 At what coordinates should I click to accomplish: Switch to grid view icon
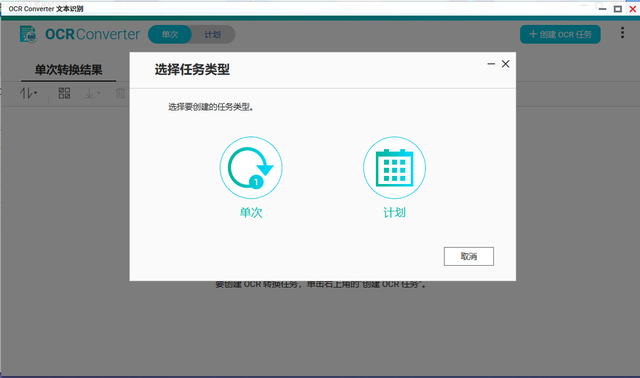point(64,93)
